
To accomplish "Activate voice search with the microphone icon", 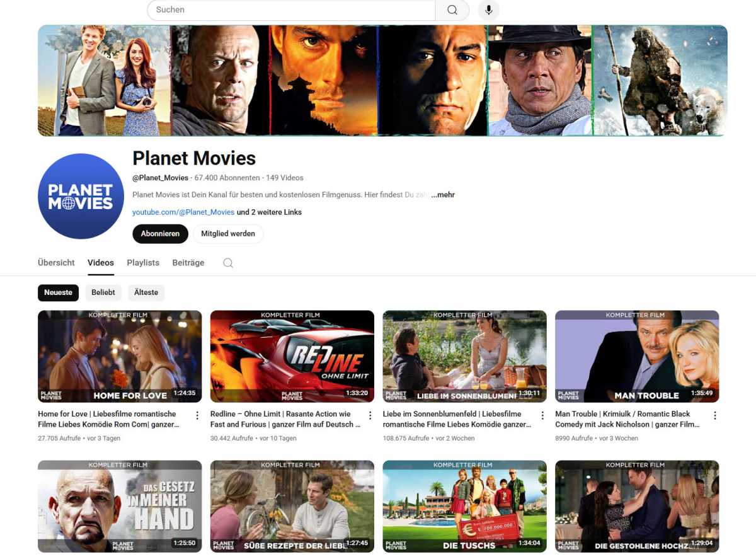I will coord(488,9).
